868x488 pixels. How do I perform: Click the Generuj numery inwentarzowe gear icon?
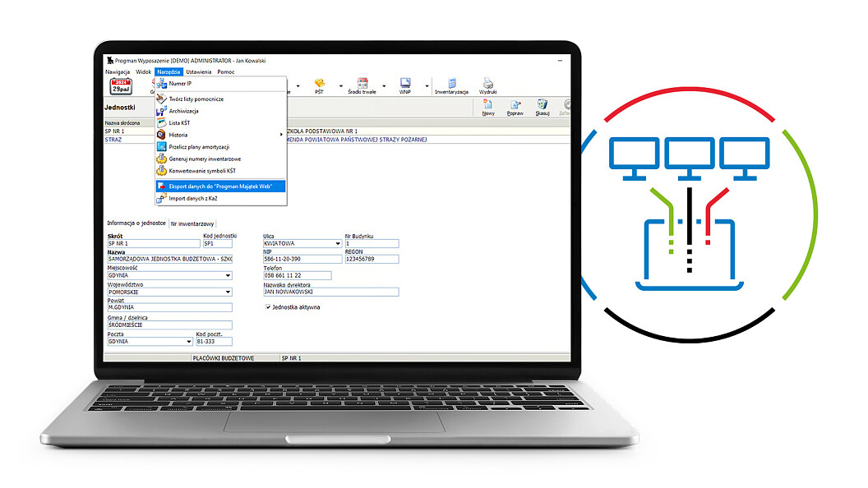[x=162, y=159]
